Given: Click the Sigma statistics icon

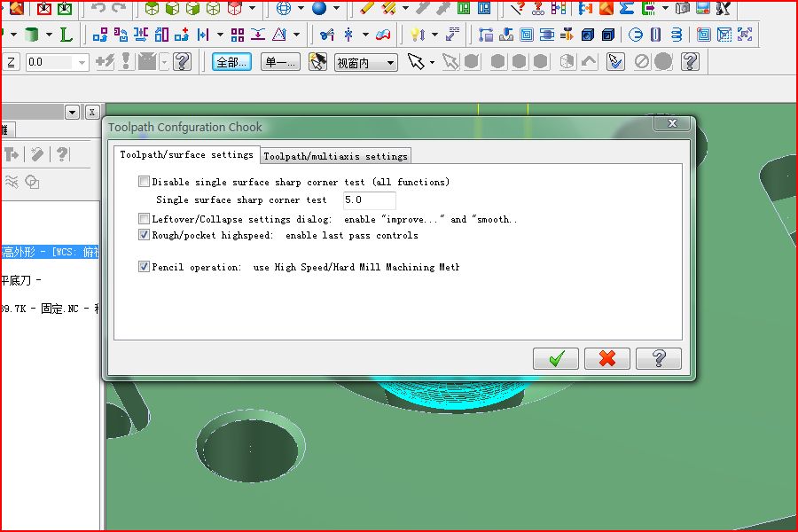Looking at the screenshot, I should (x=627, y=8).
